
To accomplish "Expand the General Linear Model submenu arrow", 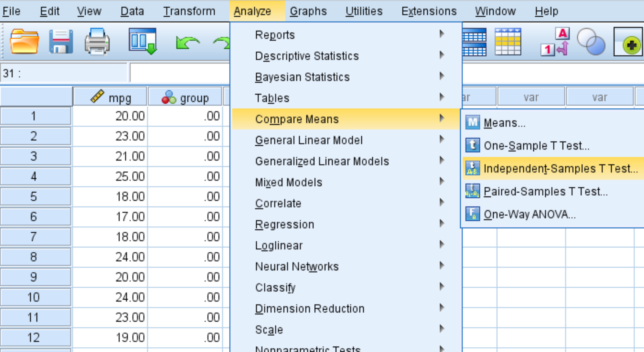I will pyautogui.click(x=442, y=139).
